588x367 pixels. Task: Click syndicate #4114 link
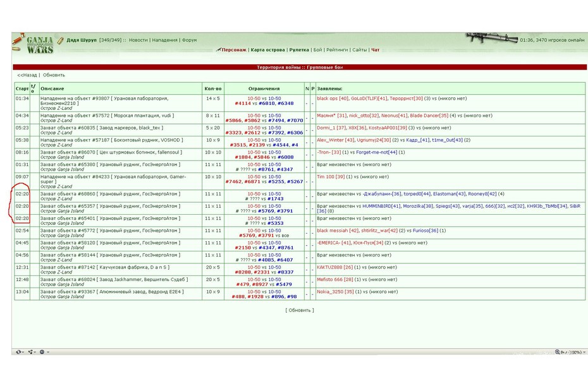point(243,104)
